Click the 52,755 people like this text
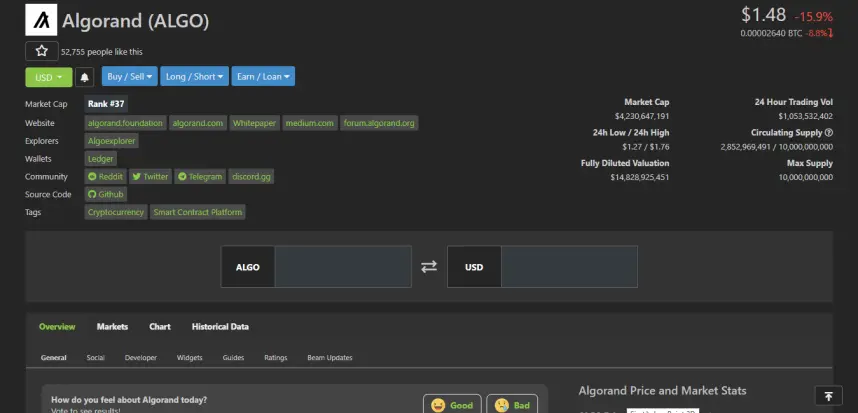 tap(102, 52)
